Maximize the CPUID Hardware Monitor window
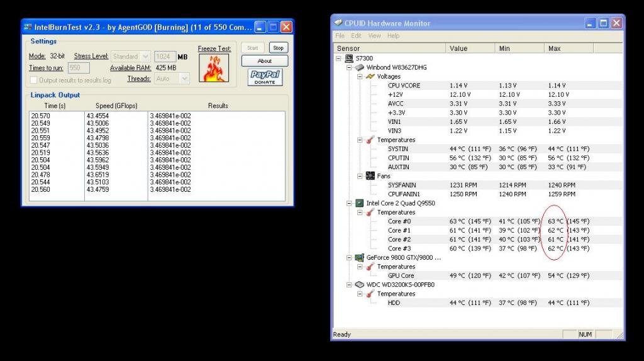The width and height of the screenshot is (644, 361). point(603,23)
